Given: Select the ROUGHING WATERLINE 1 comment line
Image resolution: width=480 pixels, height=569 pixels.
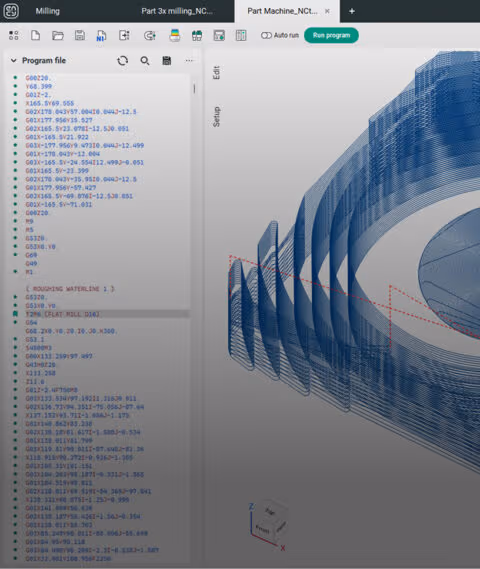Looking at the screenshot, I should (70, 289).
